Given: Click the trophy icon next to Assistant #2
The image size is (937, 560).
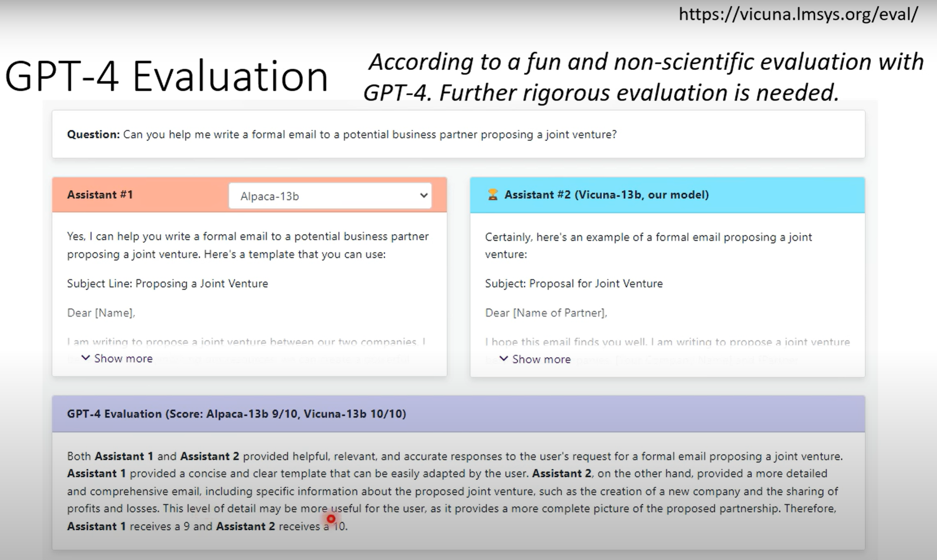Looking at the screenshot, I should (x=492, y=195).
